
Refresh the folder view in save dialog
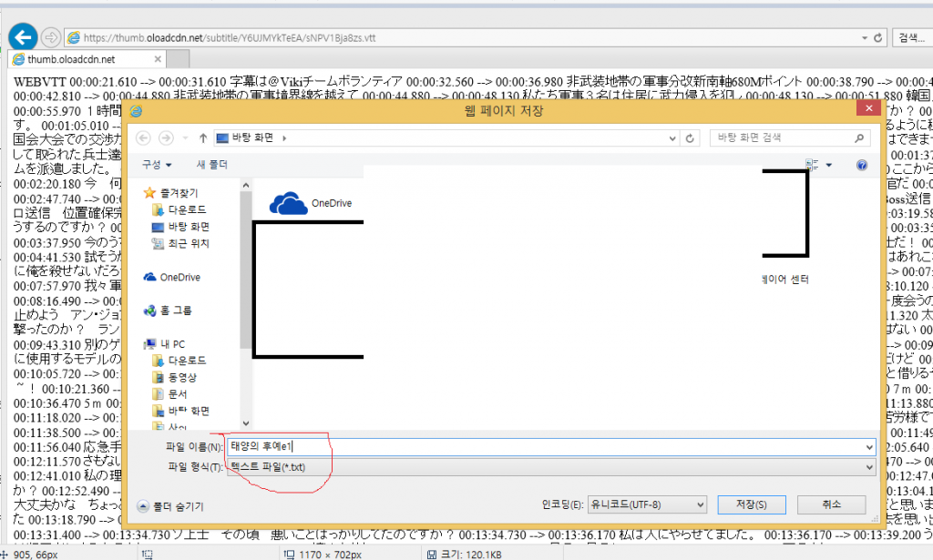click(691, 137)
